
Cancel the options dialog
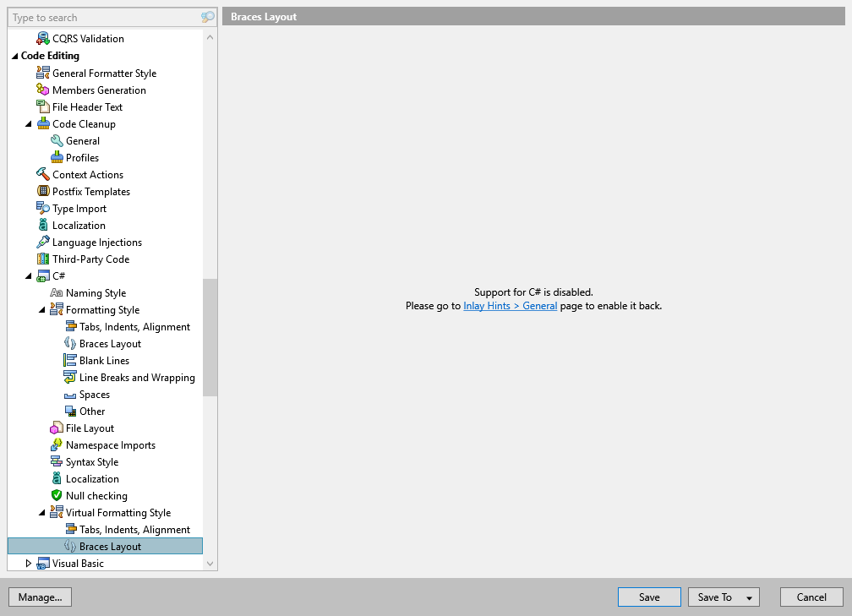811,597
